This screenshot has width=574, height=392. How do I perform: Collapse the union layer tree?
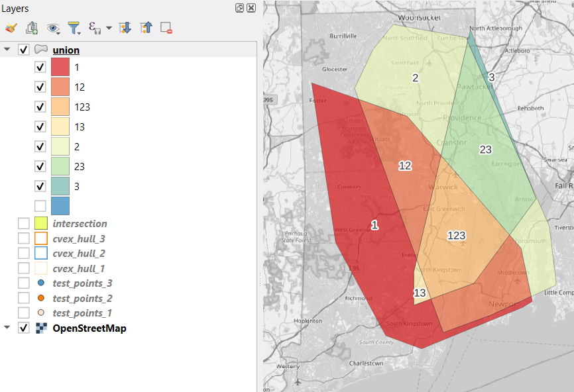point(7,49)
